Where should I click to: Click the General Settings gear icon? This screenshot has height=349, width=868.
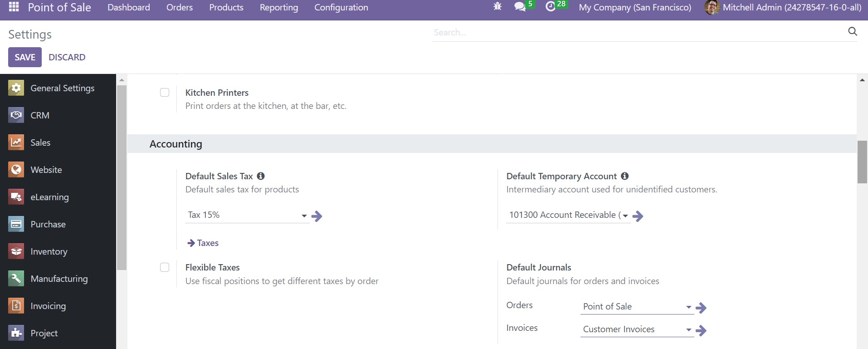[16, 88]
